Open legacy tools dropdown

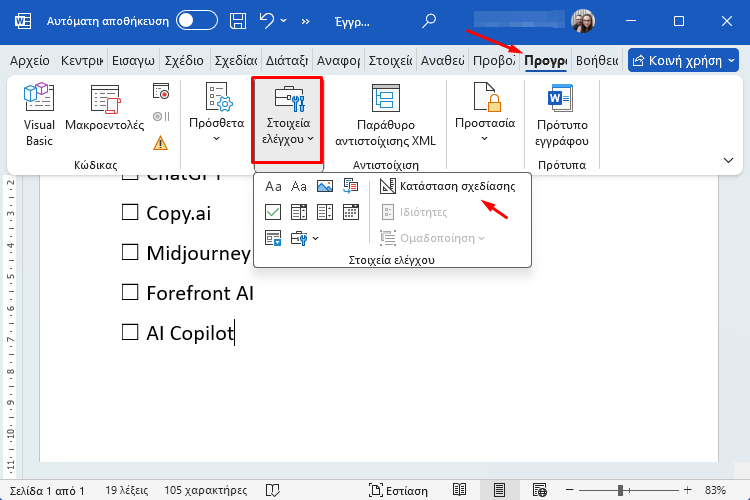[x=305, y=238]
